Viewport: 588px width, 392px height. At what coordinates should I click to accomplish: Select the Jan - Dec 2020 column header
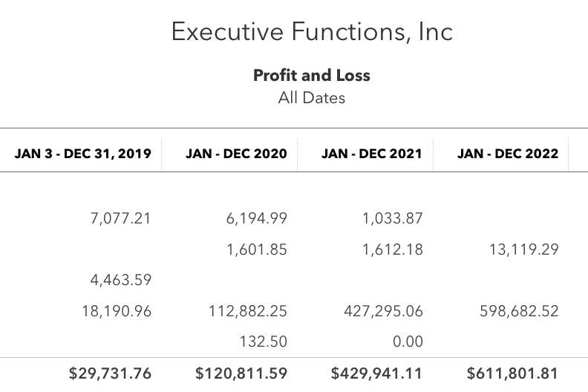[x=236, y=154]
